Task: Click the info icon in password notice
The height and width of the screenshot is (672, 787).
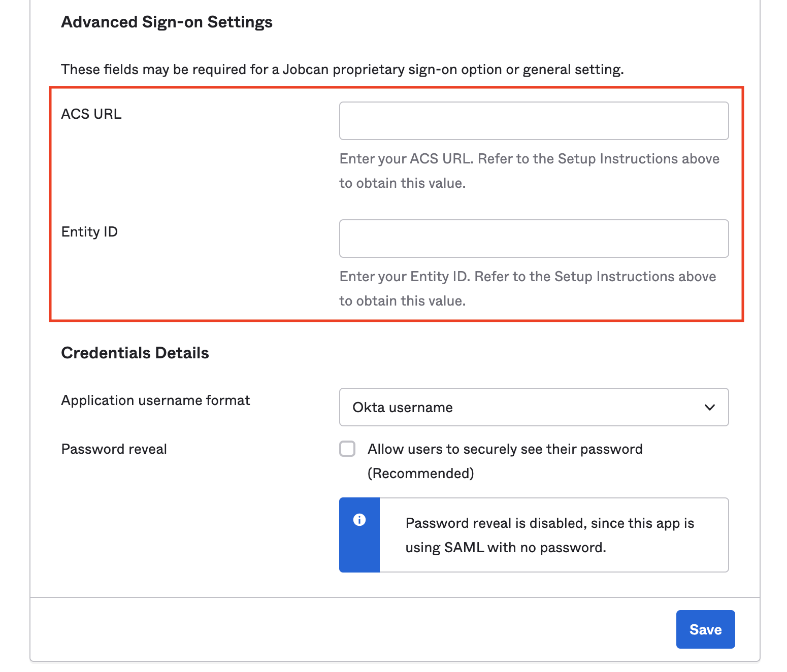Action: click(x=359, y=520)
